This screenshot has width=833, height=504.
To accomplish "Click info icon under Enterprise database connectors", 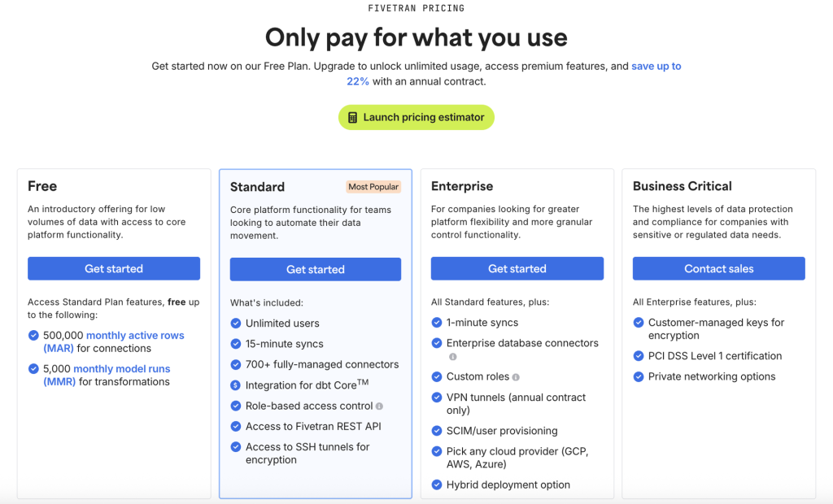I will pos(453,357).
